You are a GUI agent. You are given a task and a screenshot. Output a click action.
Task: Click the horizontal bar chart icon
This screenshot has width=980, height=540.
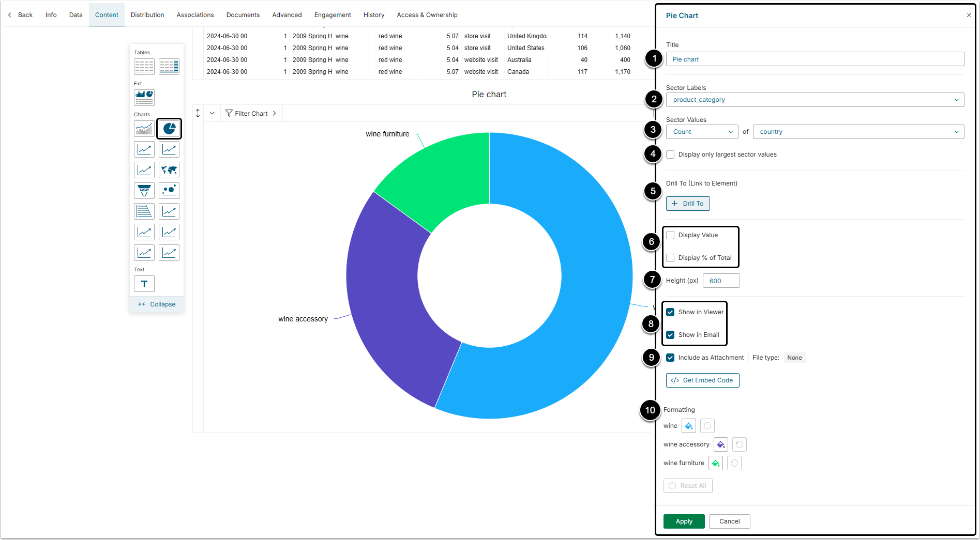pos(144,211)
